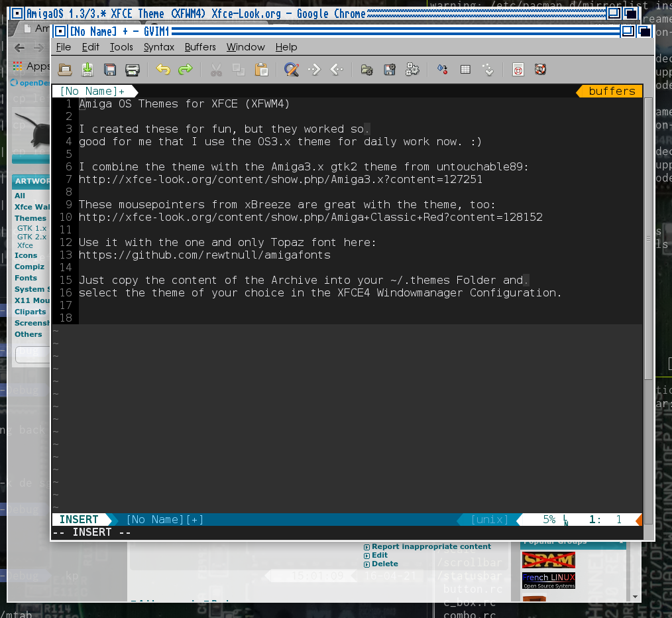The height and width of the screenshot is (618, 672).
Task: Open the Apps shortcut in Chrome bookmarks bar
Action: 32,66
